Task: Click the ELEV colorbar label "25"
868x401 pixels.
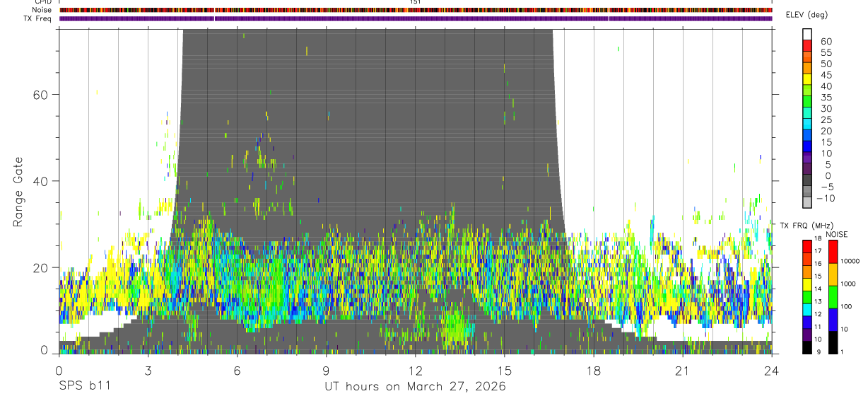Action: [826, 120]
